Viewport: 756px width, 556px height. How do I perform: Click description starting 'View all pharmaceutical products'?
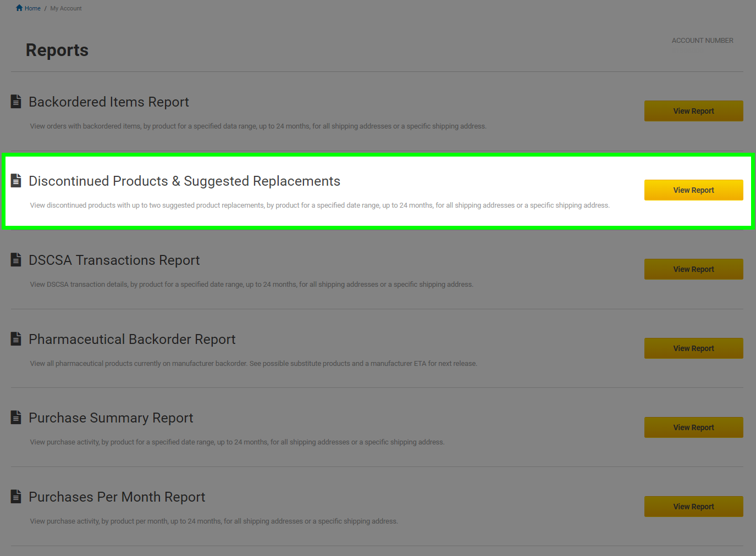point(253,364)
